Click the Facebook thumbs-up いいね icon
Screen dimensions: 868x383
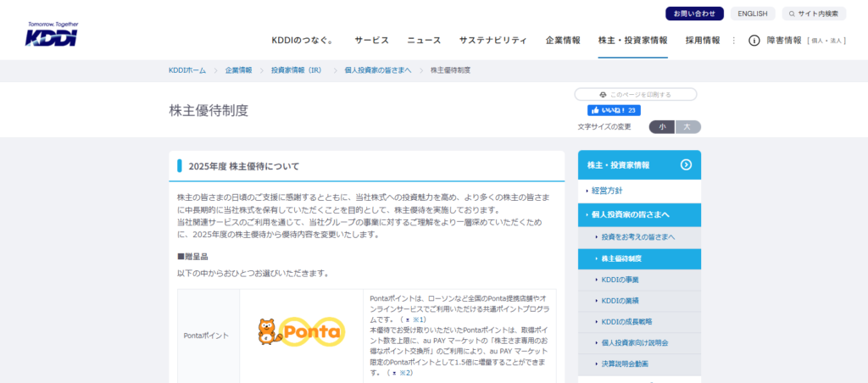tap(596, 110)
